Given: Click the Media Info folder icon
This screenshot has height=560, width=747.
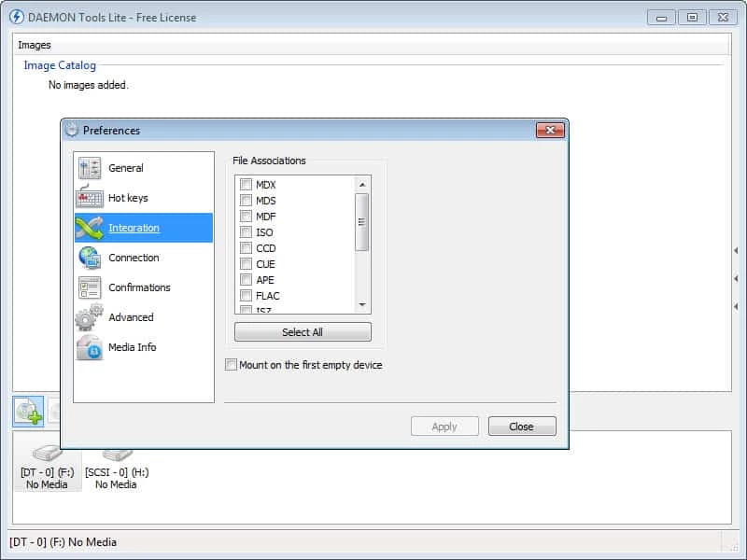Looking at the screenshot, I should coord(90,347).
